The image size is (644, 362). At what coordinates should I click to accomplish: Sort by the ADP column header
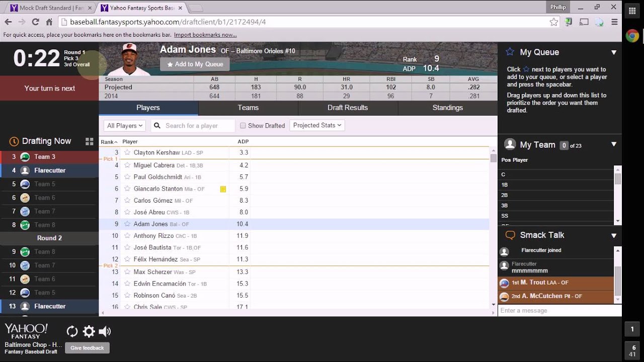[x=243, y=142]
